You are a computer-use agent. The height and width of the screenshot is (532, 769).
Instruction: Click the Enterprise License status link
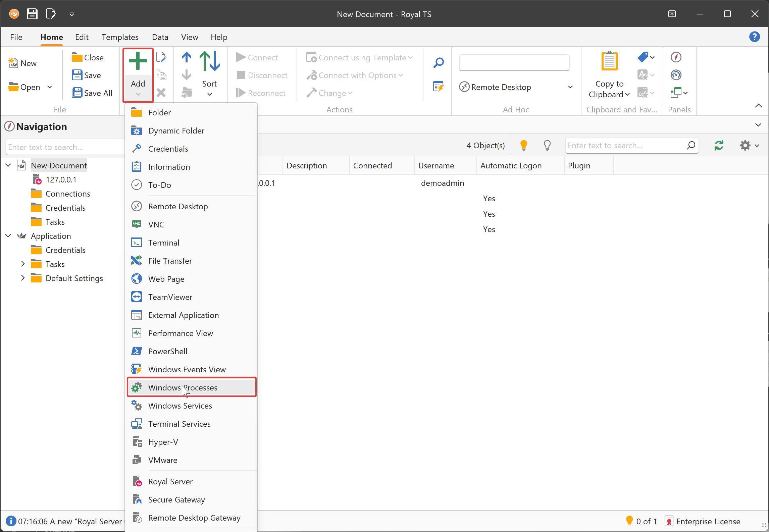coord(702,521)
